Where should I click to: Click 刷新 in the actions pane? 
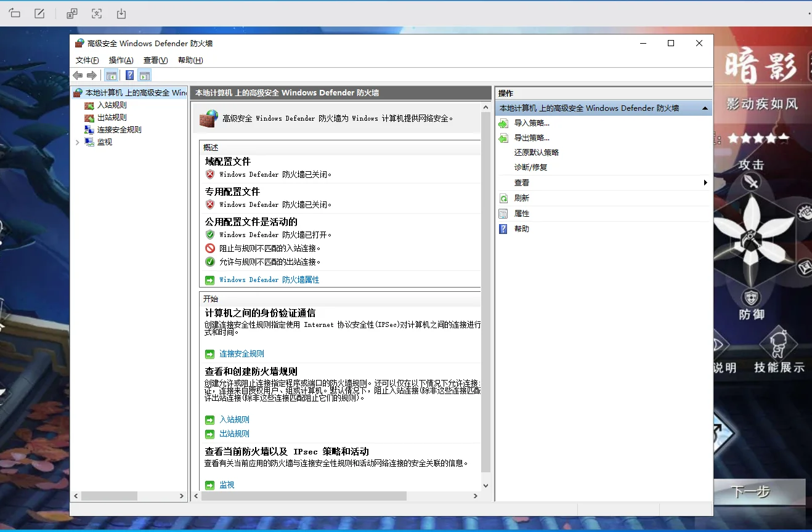pos(522,198)
